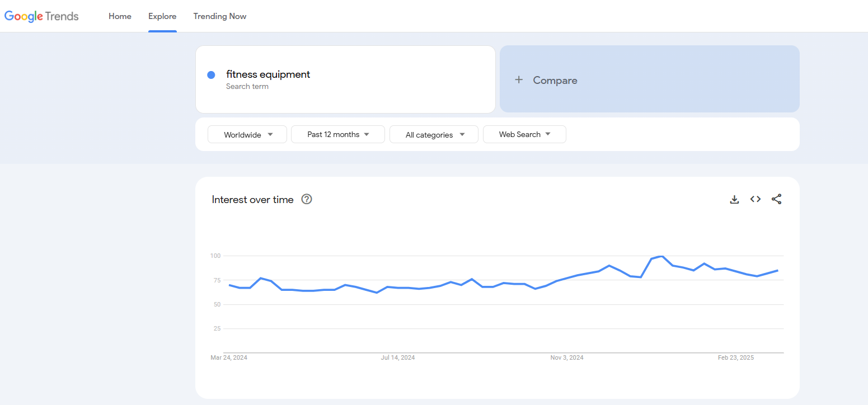Viewport: 868px width, 405px height.
Task: Open the Trending Now tab
Action: (220, 16)
